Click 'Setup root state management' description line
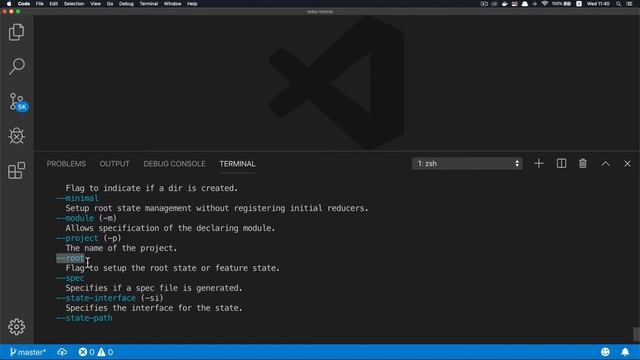640x360 pixels. tap(217, 208)
